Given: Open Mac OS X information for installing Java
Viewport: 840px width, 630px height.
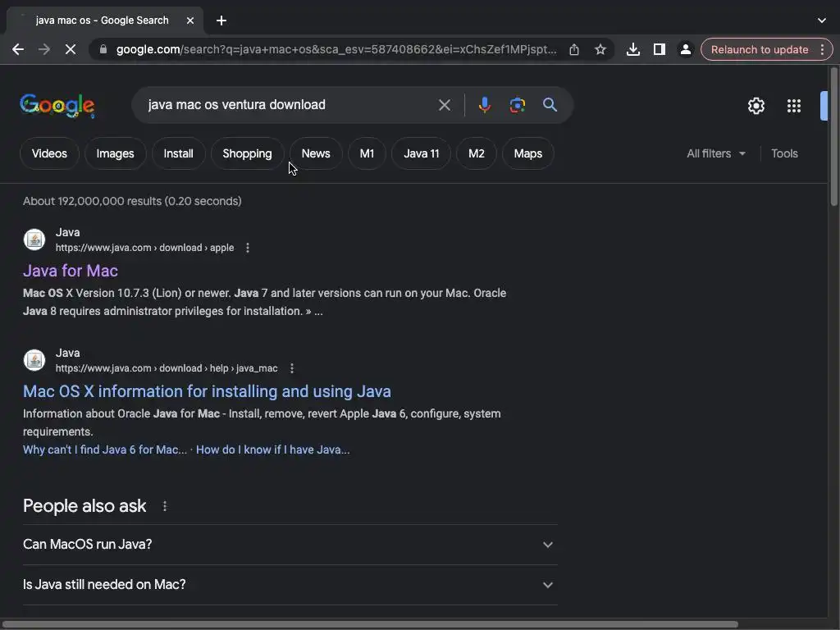Looking at the screenshot, I should (207, 391).
